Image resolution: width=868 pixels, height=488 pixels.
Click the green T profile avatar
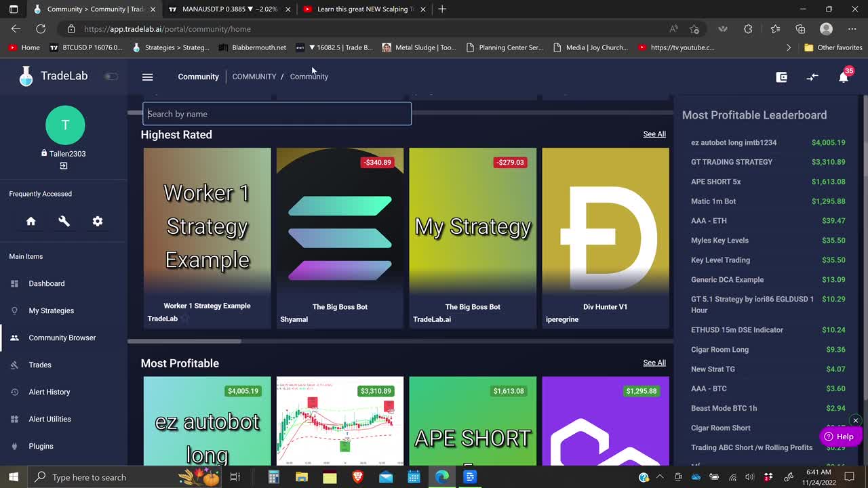point(65,125)
